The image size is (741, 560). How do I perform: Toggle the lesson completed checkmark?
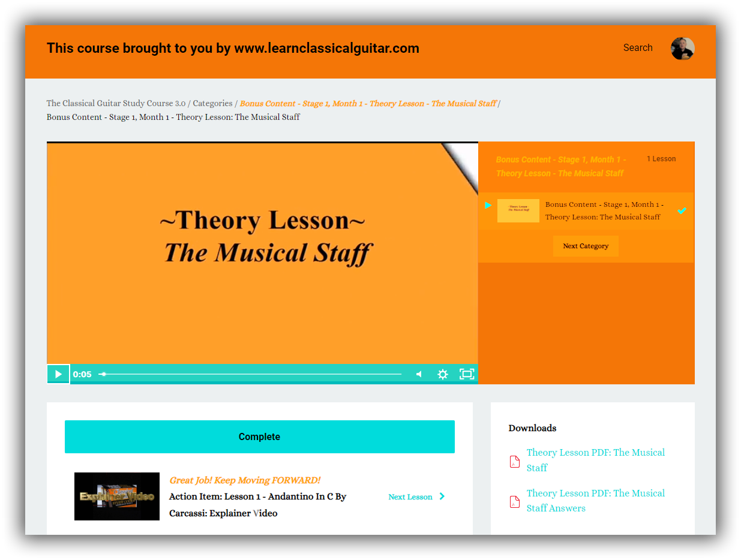(682, 211)
